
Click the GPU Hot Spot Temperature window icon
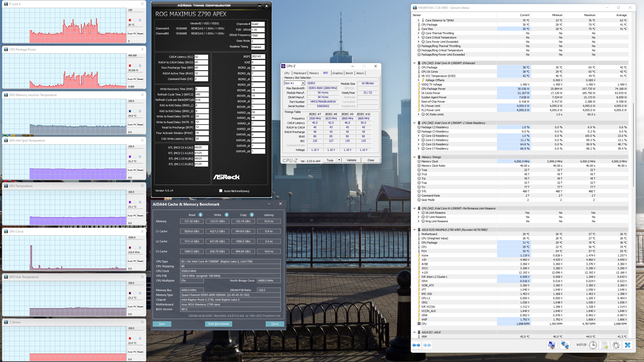coord(6,141)
